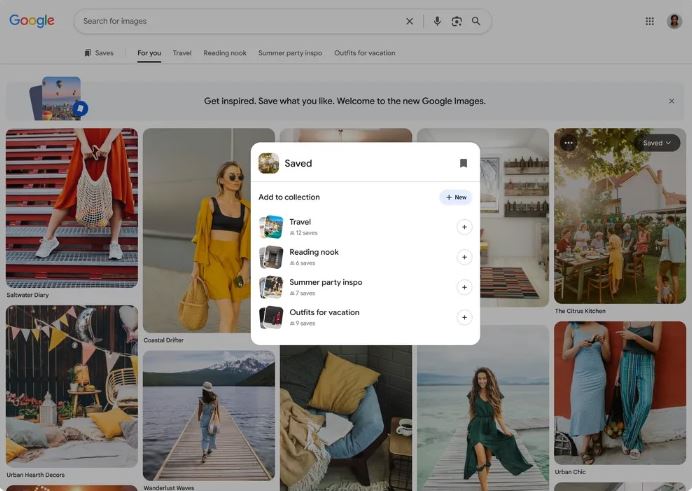This screenshot has width=692, height=491.
Task: Click the voice search microphone icon
Action: click(437, 21)
